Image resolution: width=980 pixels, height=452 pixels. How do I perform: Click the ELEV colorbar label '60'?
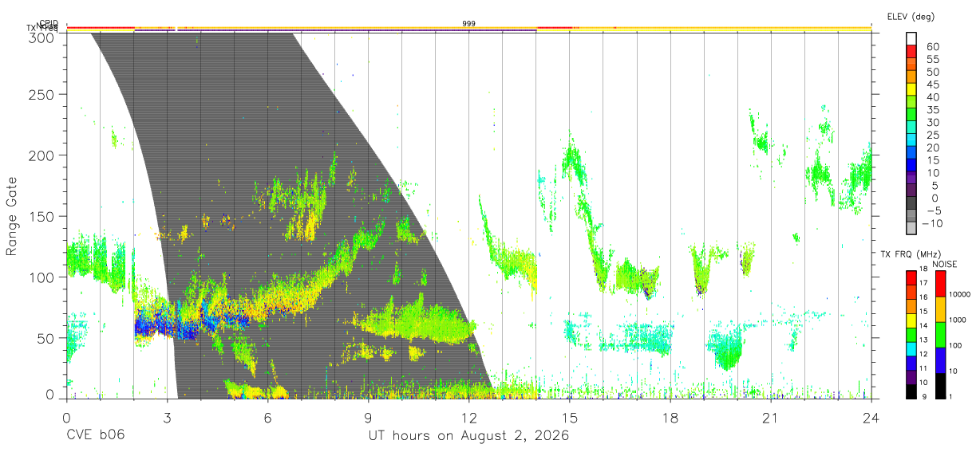point(932,46)
